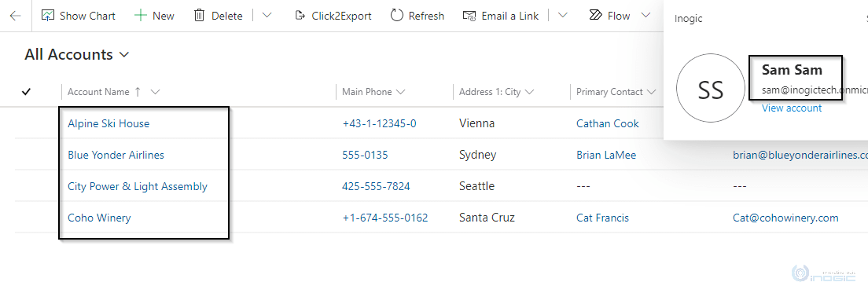868x293 pixels.
Task: Open the Blue Yonder Airlines account
Action: tap(116, 156)
